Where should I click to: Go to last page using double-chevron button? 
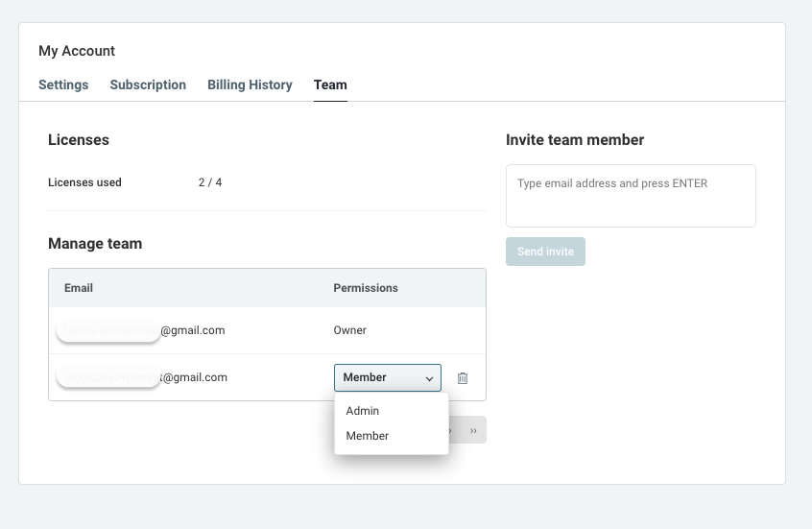[x=474, y=430]
